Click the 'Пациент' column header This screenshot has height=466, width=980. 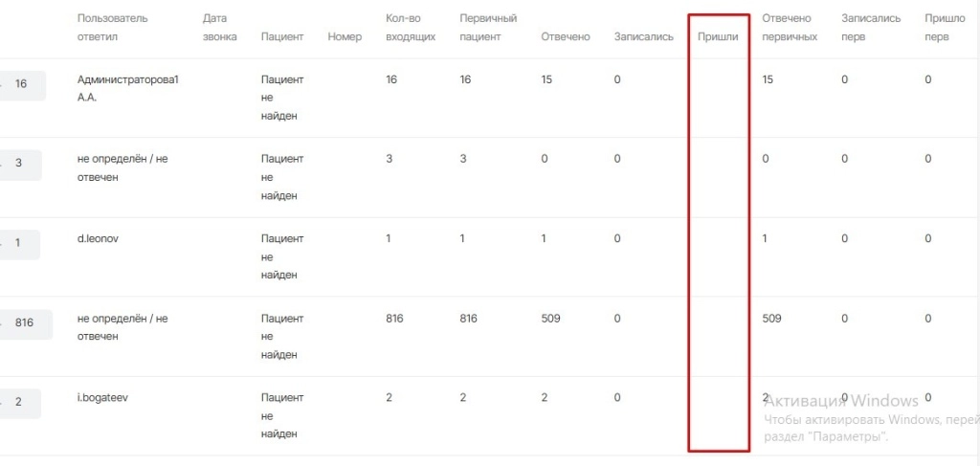(282, 37)
